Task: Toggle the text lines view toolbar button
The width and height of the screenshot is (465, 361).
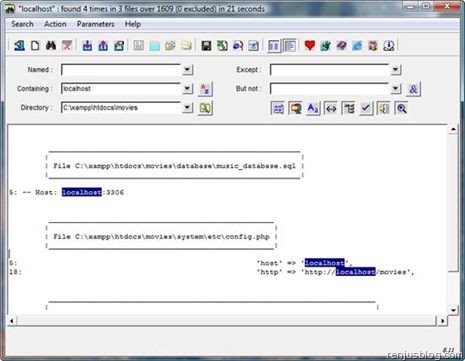Action: 290,46
